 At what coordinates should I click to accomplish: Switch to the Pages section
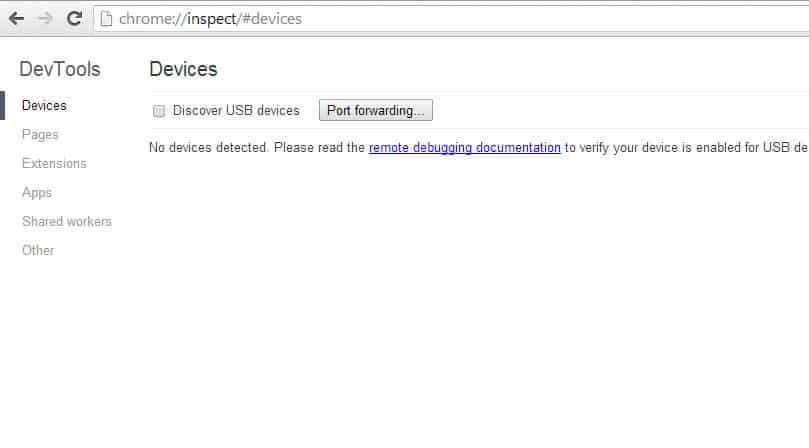(x=40, y=135)
